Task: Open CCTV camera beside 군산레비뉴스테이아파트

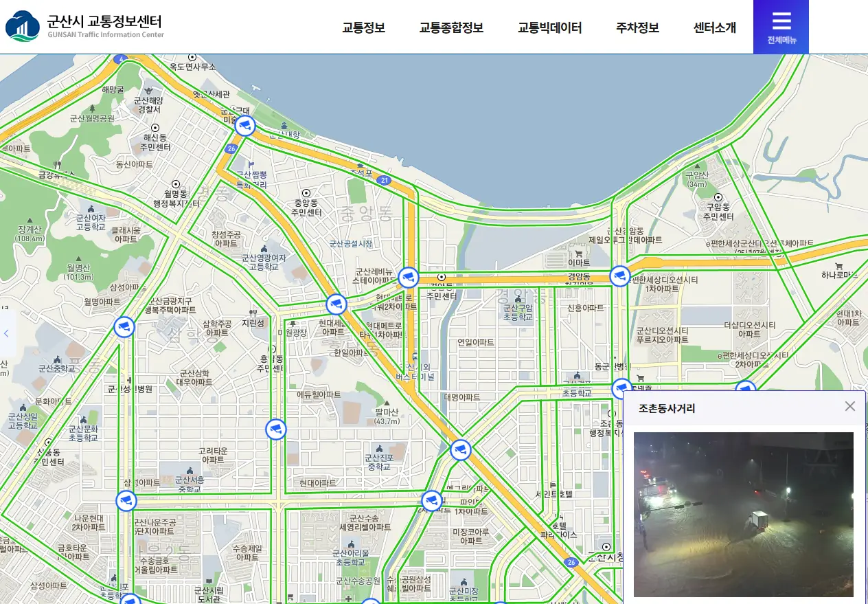Action: [x=409, y=278]
